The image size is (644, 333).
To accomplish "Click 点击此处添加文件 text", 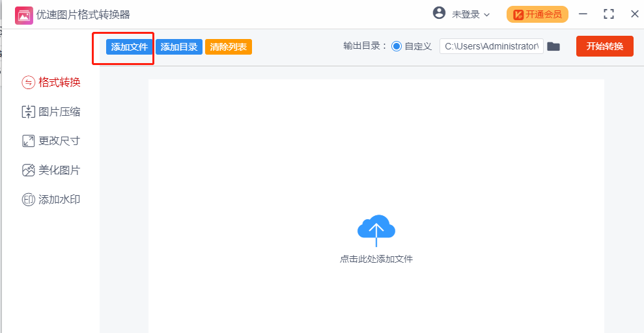I will point(376,260).
